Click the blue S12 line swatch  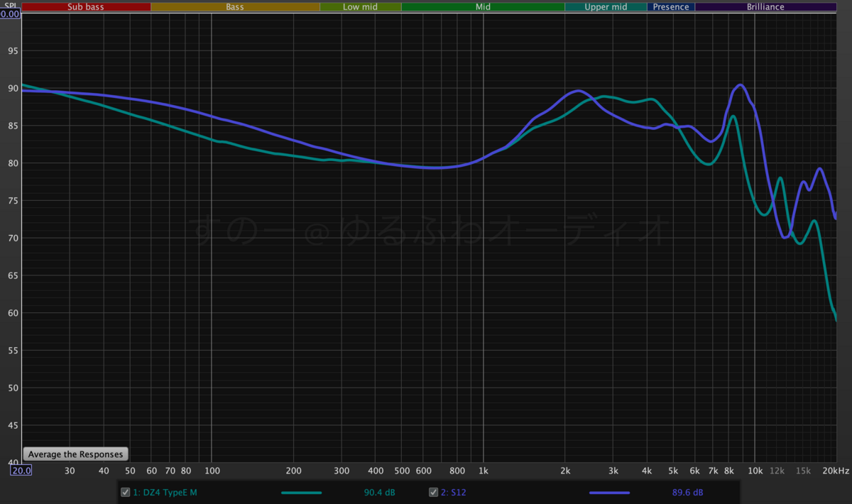609,492
